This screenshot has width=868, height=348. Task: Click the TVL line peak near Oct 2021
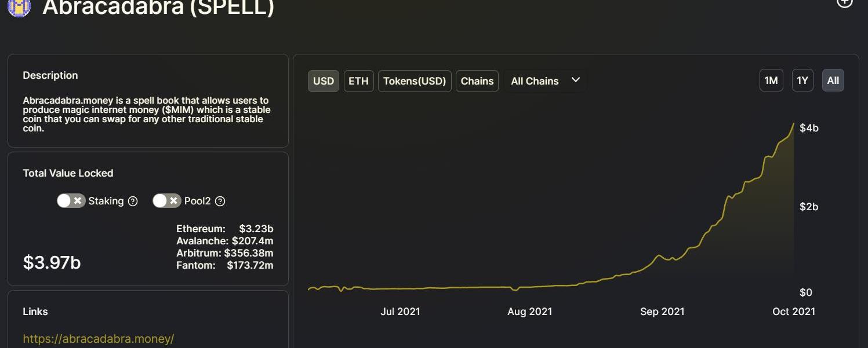pyautogui.click(x=793, y=124)
